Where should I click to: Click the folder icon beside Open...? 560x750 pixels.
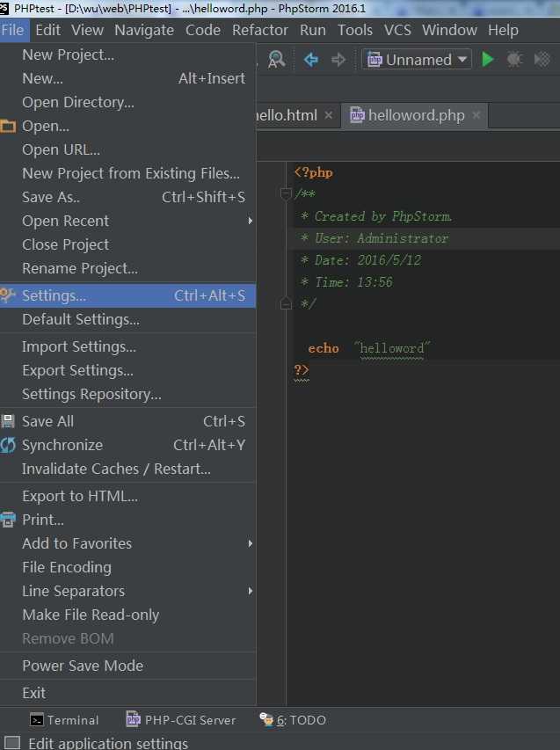tap(8, 127)
